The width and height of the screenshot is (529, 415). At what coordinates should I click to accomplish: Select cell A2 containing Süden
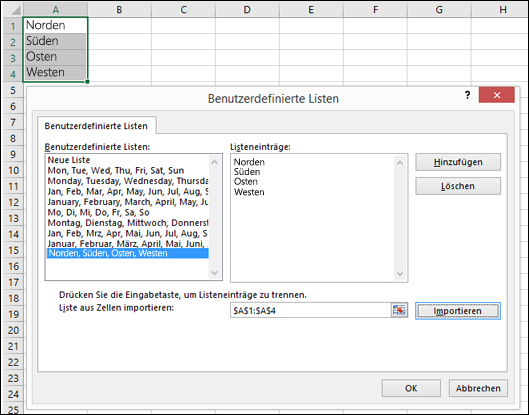tap(55, 41)
